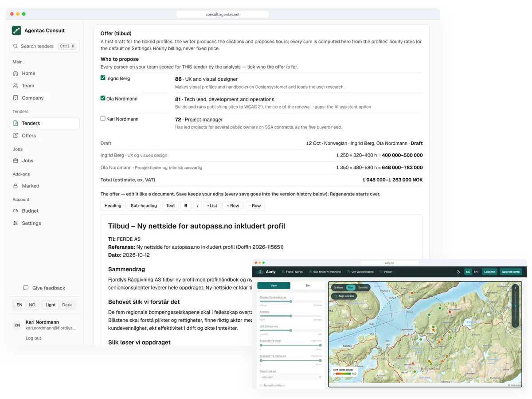This screenshot has width=532, height=399.
Task: Click the Marked lock icon
Action: coord(16,186)
